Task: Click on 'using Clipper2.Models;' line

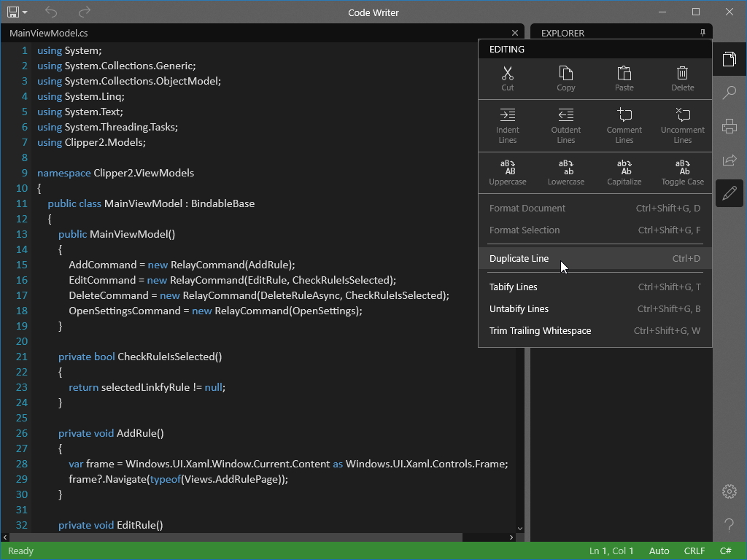Action: (x=91, y=142)
